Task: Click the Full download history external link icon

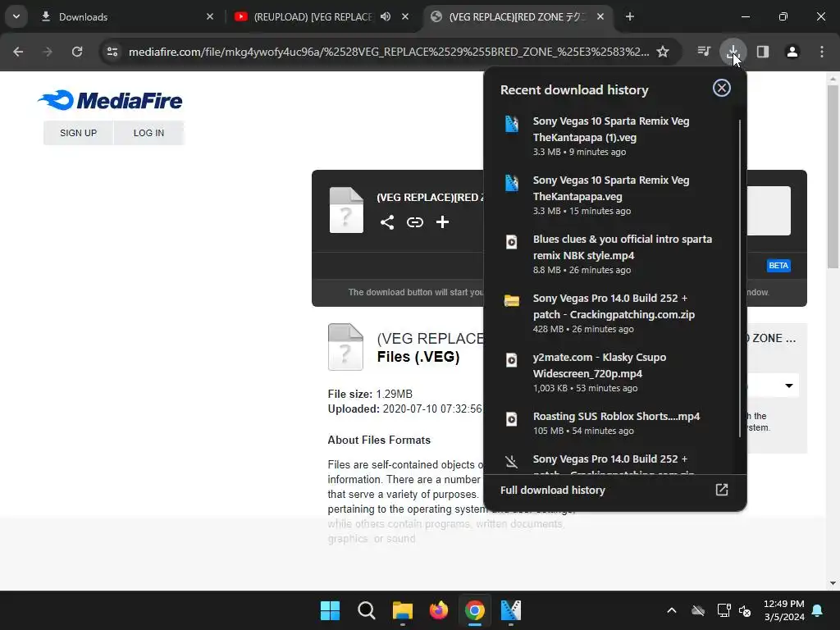Action: pos(722,490)
